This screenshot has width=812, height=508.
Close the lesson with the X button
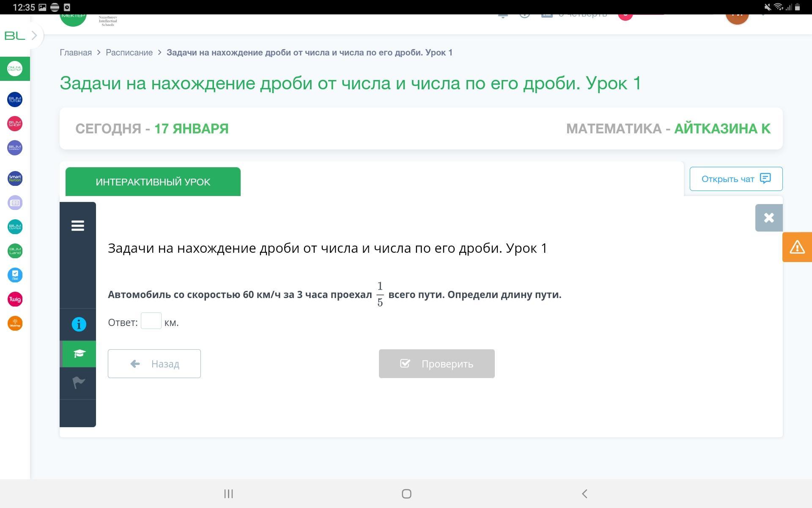768,218
